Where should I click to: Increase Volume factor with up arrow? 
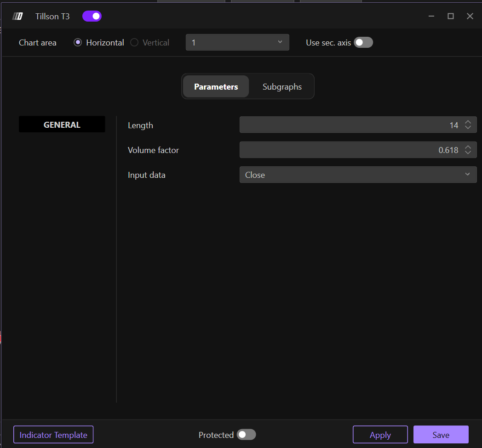(x=468, y=147)
